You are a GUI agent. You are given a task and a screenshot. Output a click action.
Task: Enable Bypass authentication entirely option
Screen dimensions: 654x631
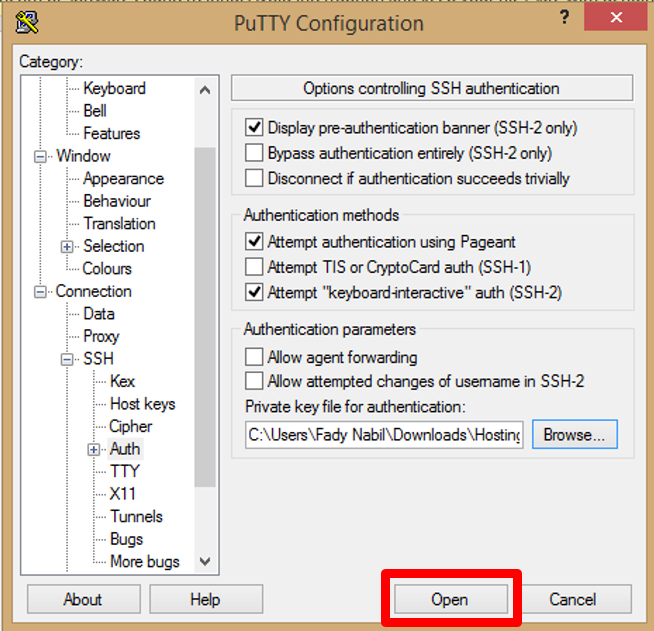tap(255, 153)
